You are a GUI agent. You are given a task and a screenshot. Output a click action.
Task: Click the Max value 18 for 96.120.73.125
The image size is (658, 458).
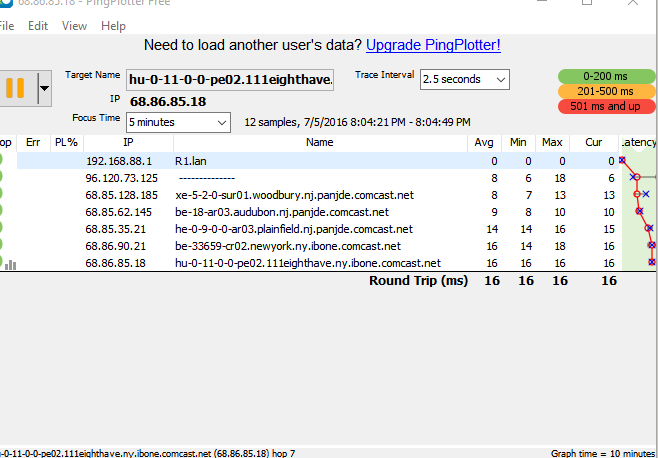[559, 178]
